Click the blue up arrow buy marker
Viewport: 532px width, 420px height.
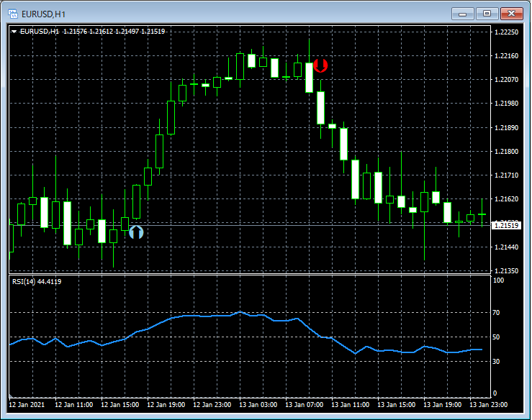[x=136, y=232]
